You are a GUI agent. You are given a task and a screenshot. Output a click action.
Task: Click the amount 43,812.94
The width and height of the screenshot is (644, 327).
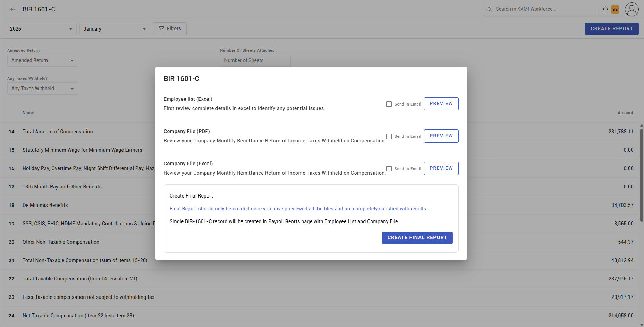coord(622,260)
